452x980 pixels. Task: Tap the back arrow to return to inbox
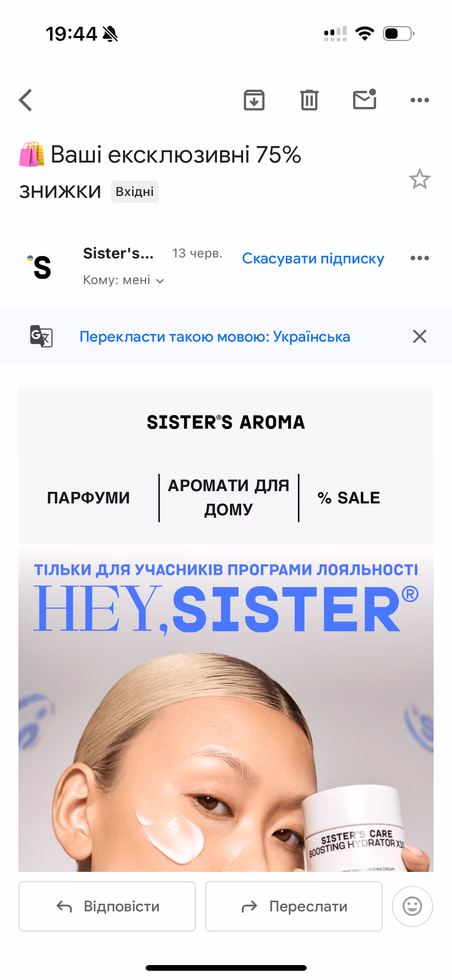point(26,100)
